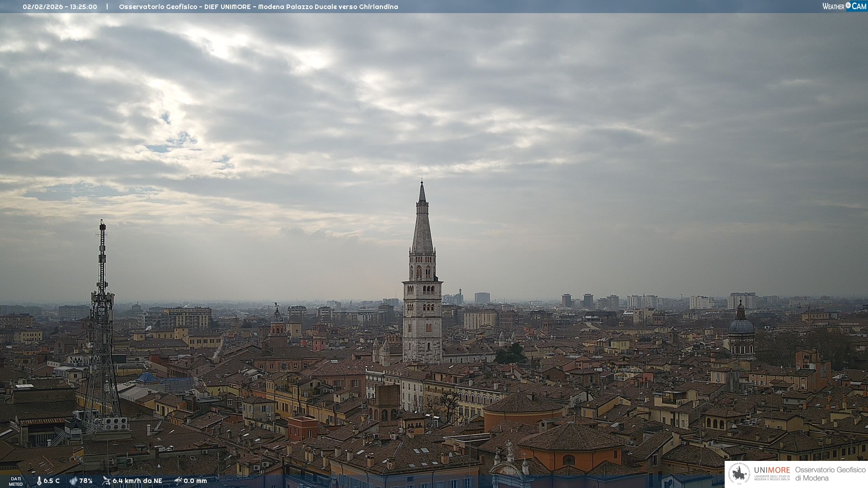The width and height of the screenshot is (868, 488).
Task: Click the Modena Palazzo Ducale verso Ghirlandina caption
Action: point(328,7)
